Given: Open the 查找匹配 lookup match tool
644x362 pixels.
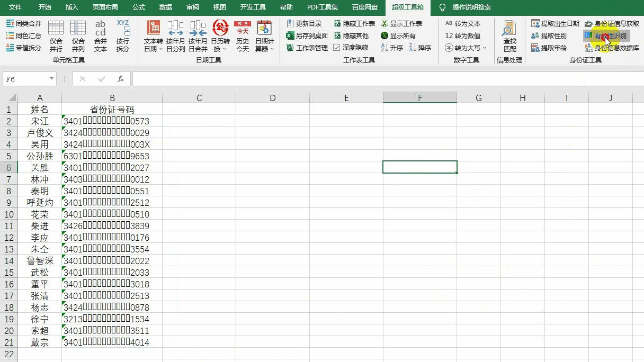Looking at the screenshot, I should point(509,36).
